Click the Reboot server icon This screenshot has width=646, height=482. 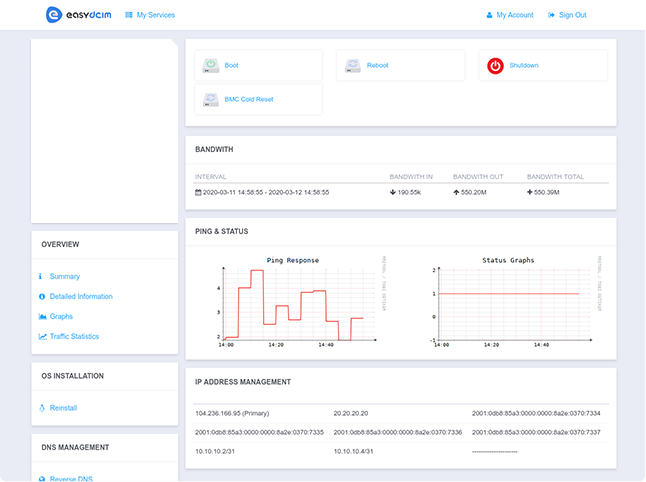353,66
